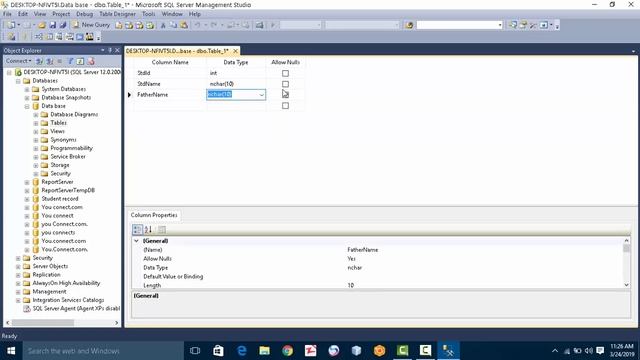Open the Window menu

[x=172, y=14]
